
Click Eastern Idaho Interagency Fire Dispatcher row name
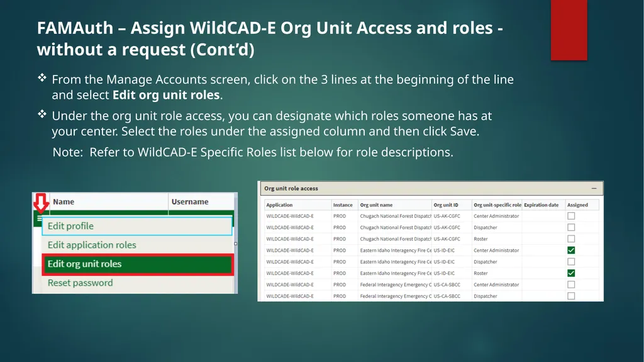click(395, 262)
